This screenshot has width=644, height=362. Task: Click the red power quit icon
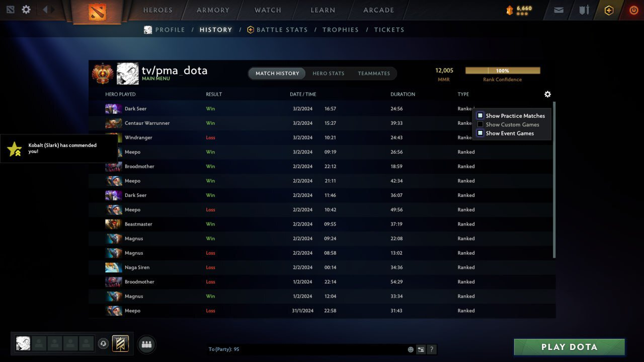(633, 10)
